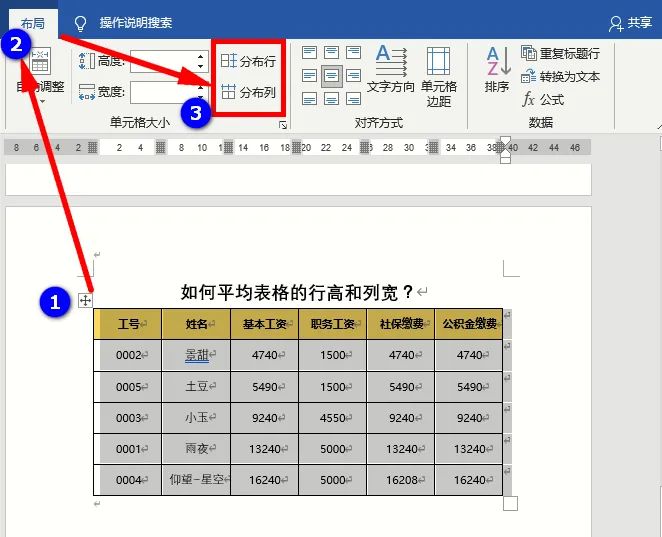This screenshot has height=537, width=662.
Task: Click the ruler column marker near 20
Action: [x=297, y=147]
